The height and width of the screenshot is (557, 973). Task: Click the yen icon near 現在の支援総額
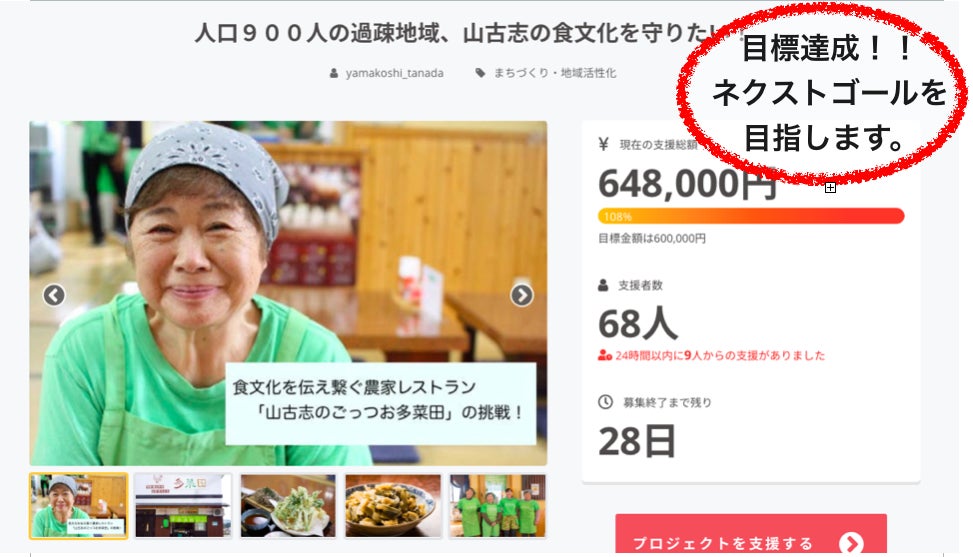pos(603,145)
